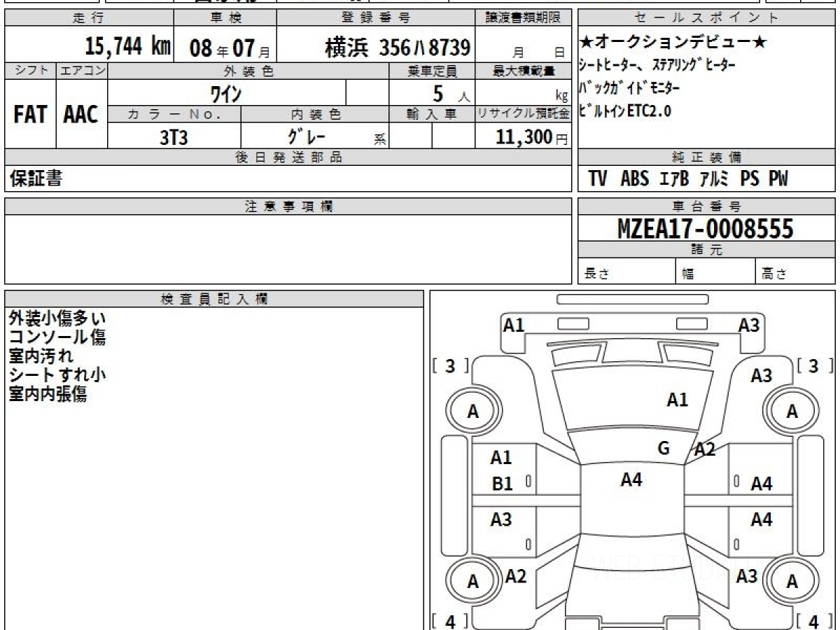Select inspector note 外装小傷多い
840x630 pixels.
[x=57, y=318]
